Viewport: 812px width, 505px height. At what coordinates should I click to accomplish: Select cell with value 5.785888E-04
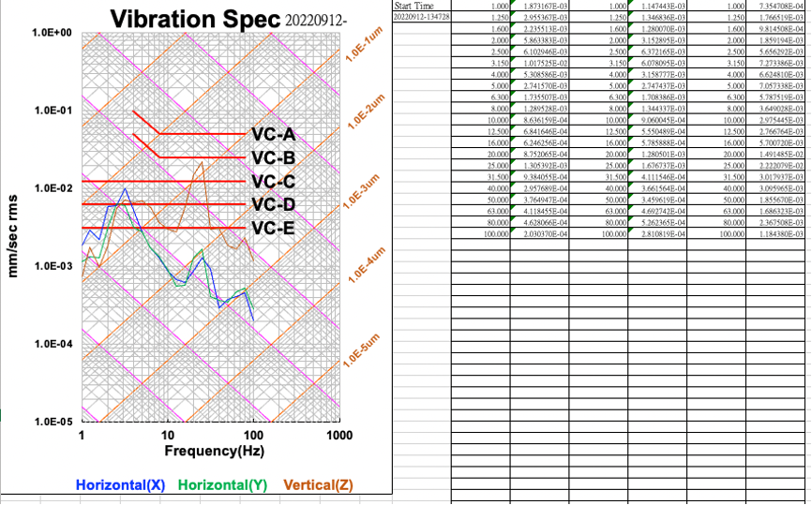657,142
